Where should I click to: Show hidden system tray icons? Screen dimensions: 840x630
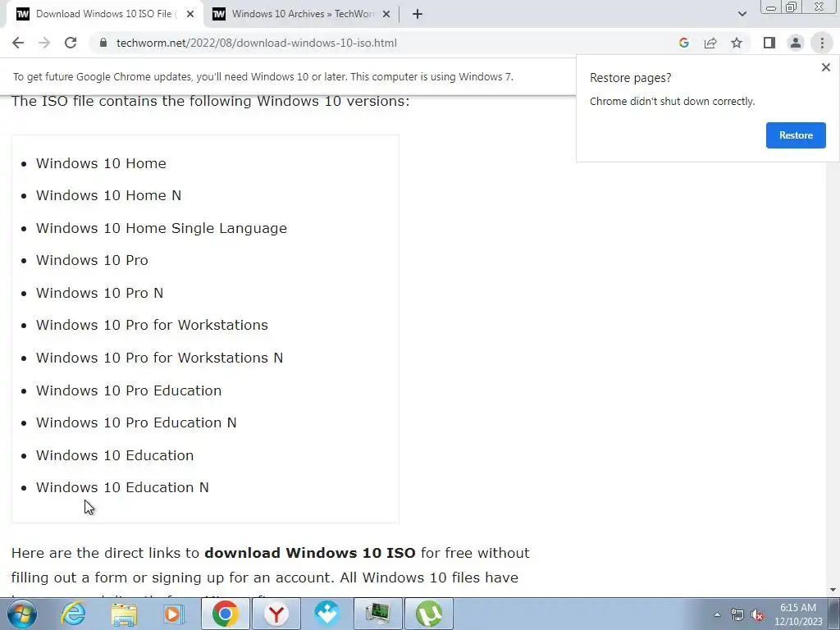(x=717, y=614)
